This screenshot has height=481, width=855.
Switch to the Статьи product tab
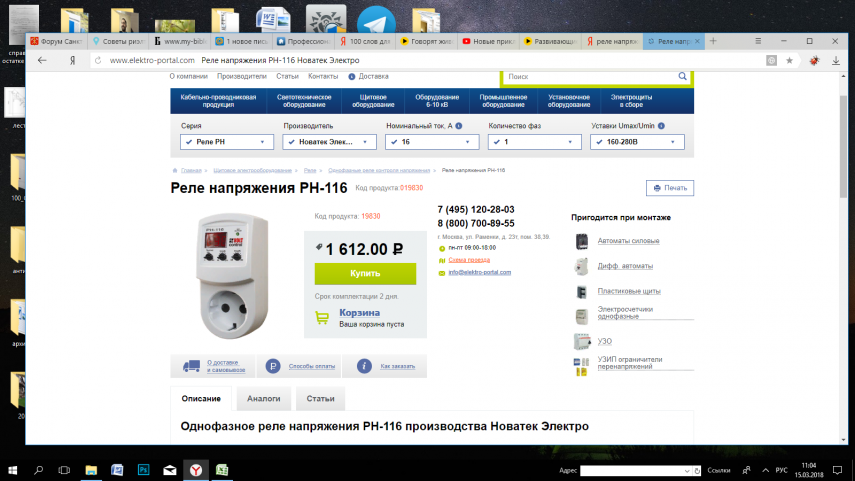(x=320, y=399)
